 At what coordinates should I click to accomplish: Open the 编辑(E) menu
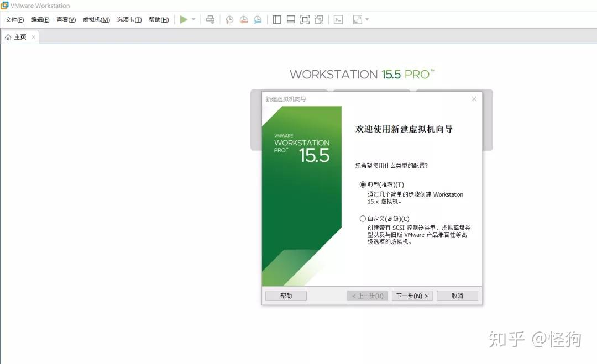(x=40, y=19)
